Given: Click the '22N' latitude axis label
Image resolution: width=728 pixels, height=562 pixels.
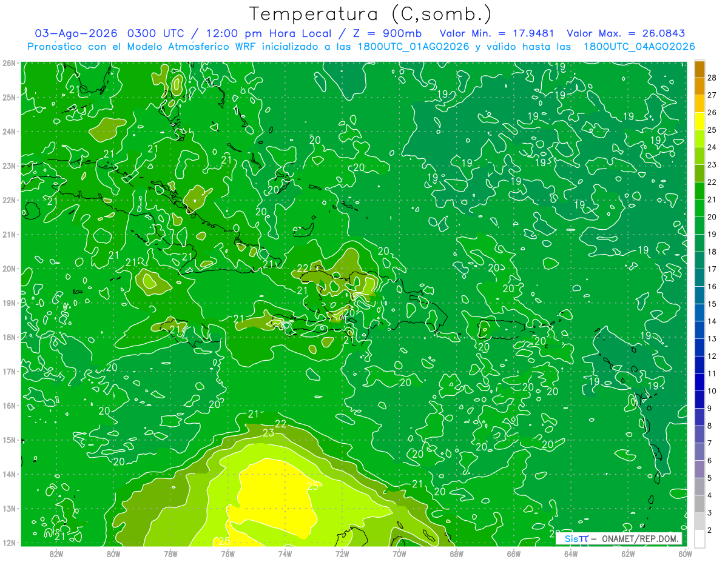Looking at the screenshot, I should coord(8,200).
